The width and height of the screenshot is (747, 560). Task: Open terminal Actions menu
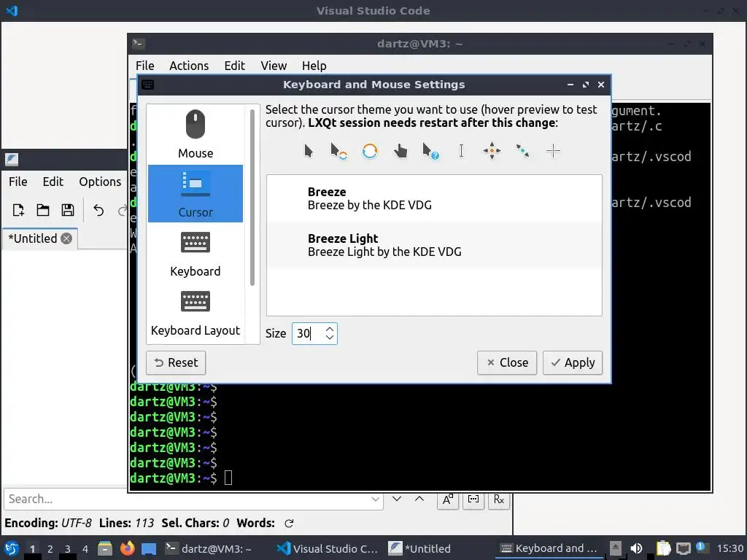coord(189,66)
